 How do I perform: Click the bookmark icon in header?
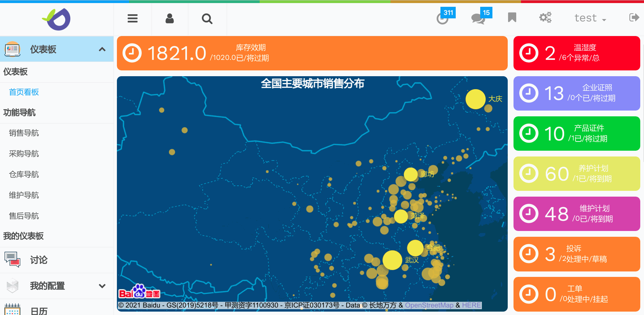point(512,17)
